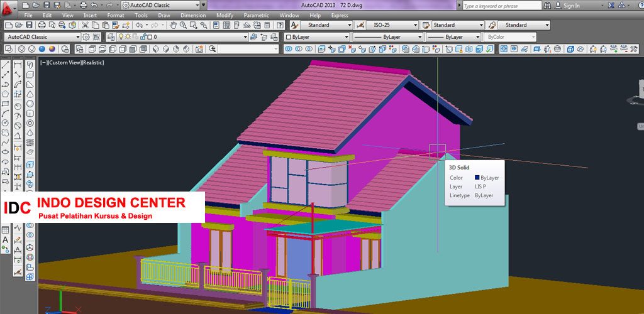Open the Express menu
The image size is (644, 314).
pos(339,16)
